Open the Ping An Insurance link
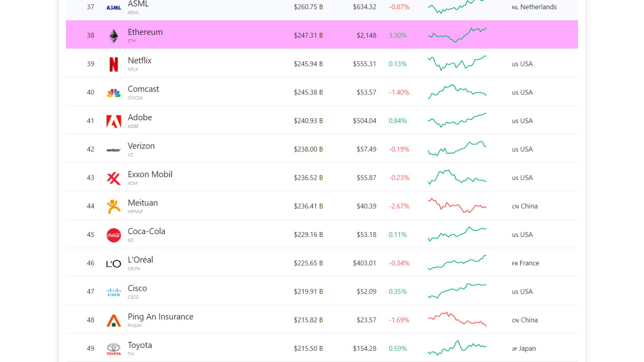 (x=161, y=317)
